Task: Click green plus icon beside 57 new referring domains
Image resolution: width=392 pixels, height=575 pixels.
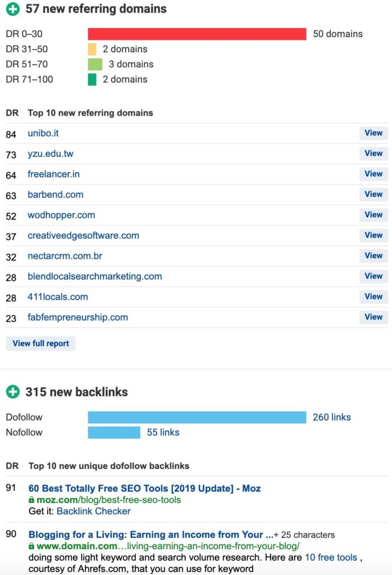Action: [12, 9]
